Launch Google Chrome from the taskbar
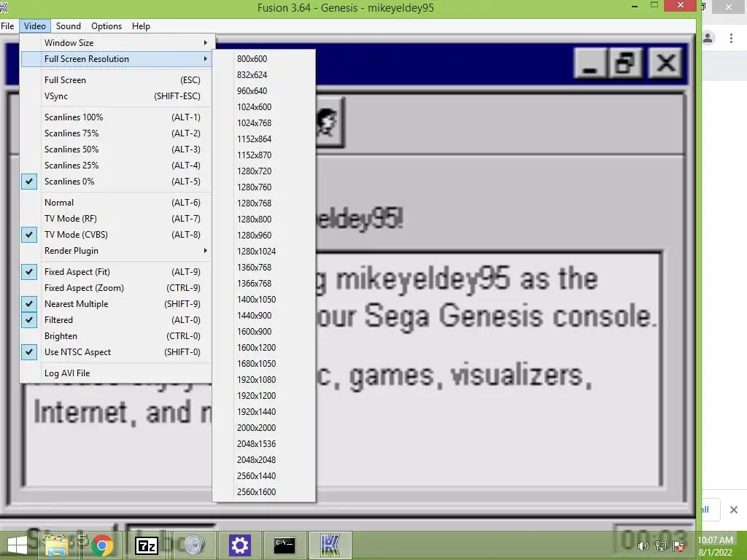The width and height of the screenshot is (747, 560). 101,545
